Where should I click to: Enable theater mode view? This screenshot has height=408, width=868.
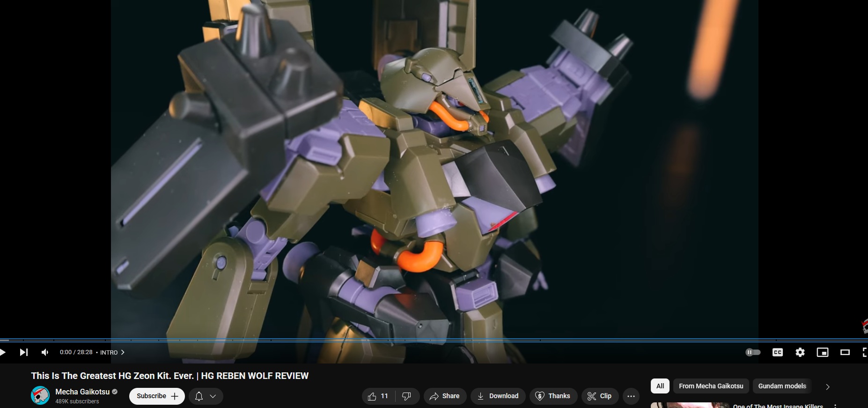[x=845, y=352]
